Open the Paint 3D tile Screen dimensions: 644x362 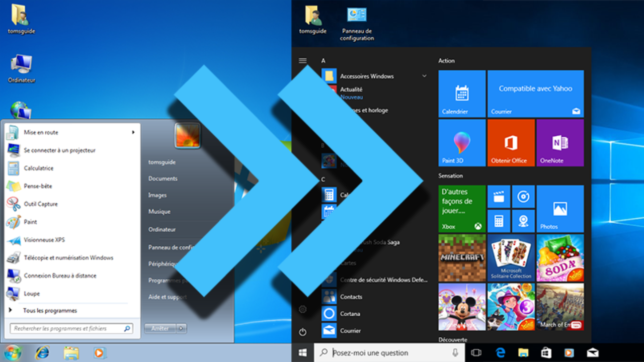(462, 143)
